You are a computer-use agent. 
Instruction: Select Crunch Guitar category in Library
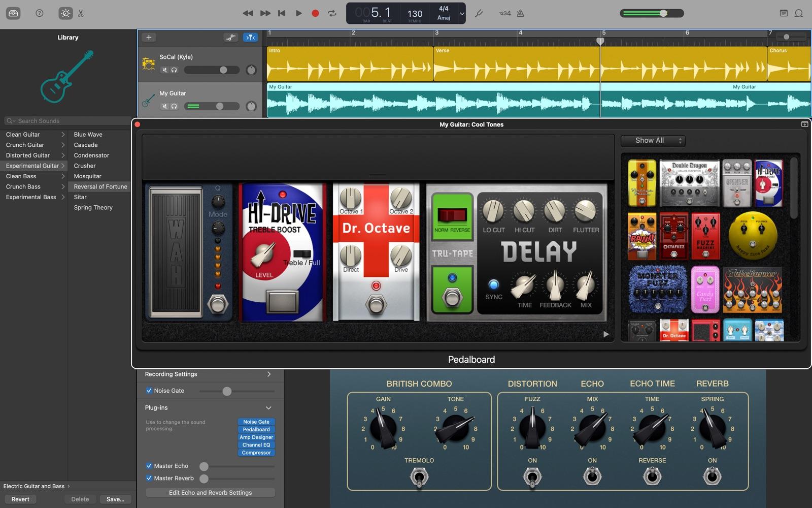coord(25,145)
